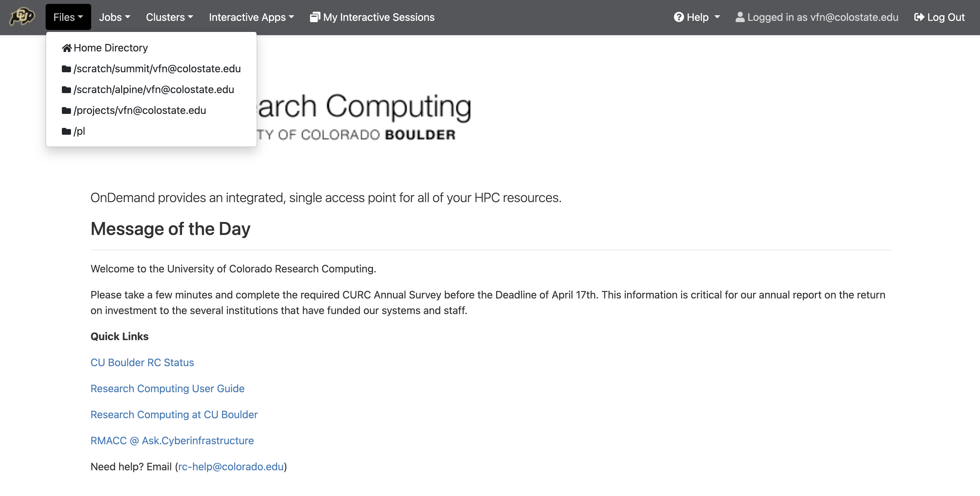The width and height of the screenshot is (980, 496).
Task: Click the Quick Links heading text
Action: point(119,337)
